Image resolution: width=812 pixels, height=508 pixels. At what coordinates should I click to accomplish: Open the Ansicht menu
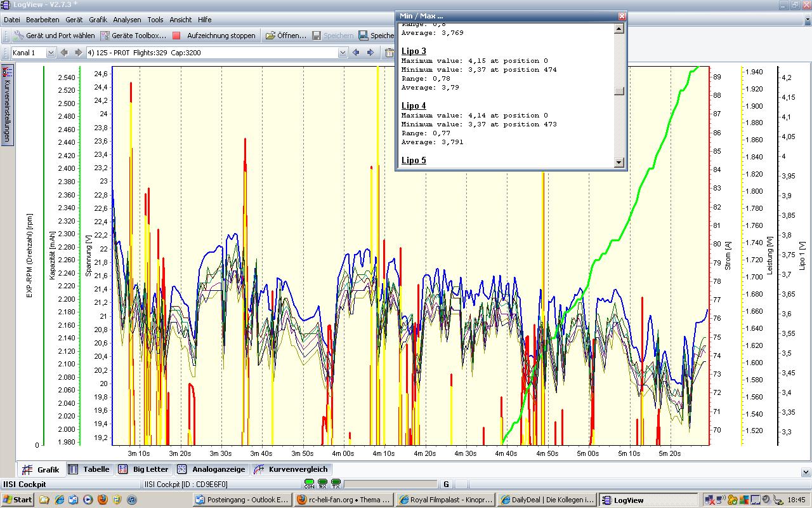click(181, 20)
